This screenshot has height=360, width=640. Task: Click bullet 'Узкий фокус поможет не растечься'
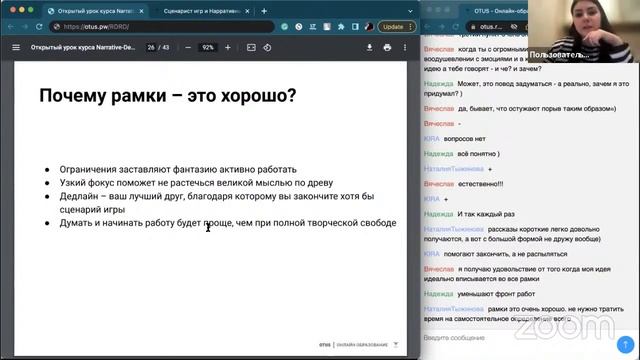[x=196, y=183]
